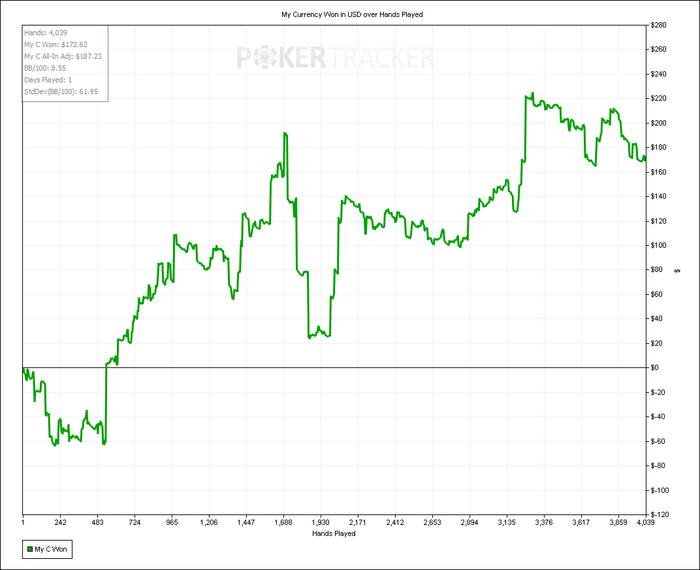Viewport: 700px width, 570px height.
Task: Click the x-axis tick label 2,653
Action: (x=432, y=522)
